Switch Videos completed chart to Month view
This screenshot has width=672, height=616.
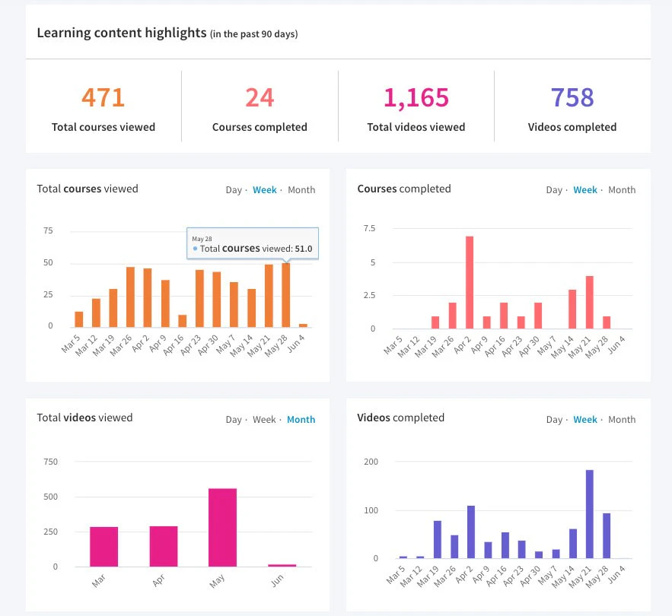pyautogui.click(x=622, y=419)
